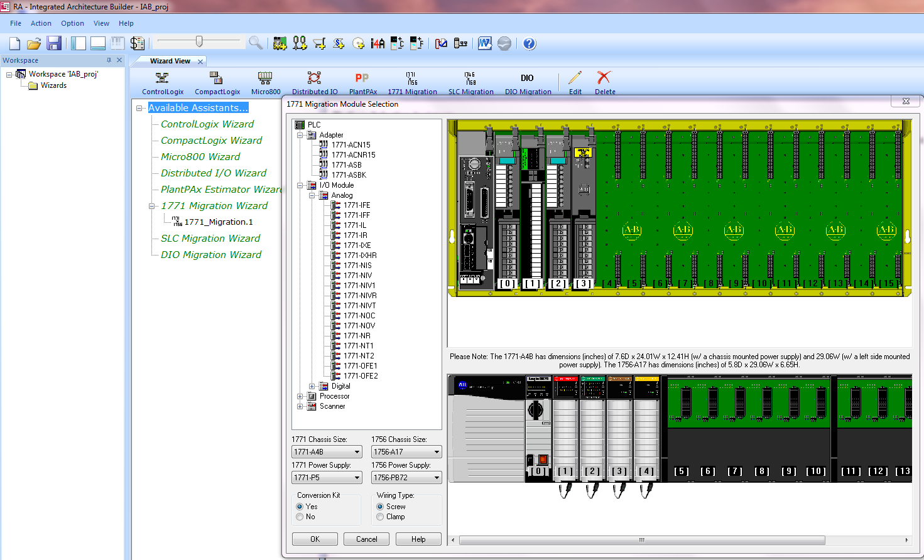
Task: Select 1771-ACN15 adapter in tree
Action: (x=351, y=145)
